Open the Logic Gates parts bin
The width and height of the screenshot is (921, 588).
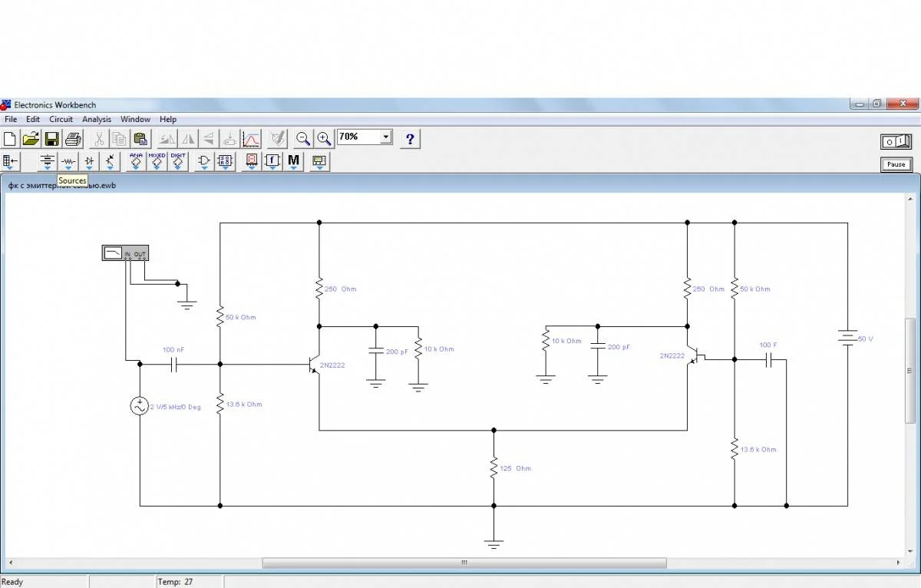click(204, 161)
